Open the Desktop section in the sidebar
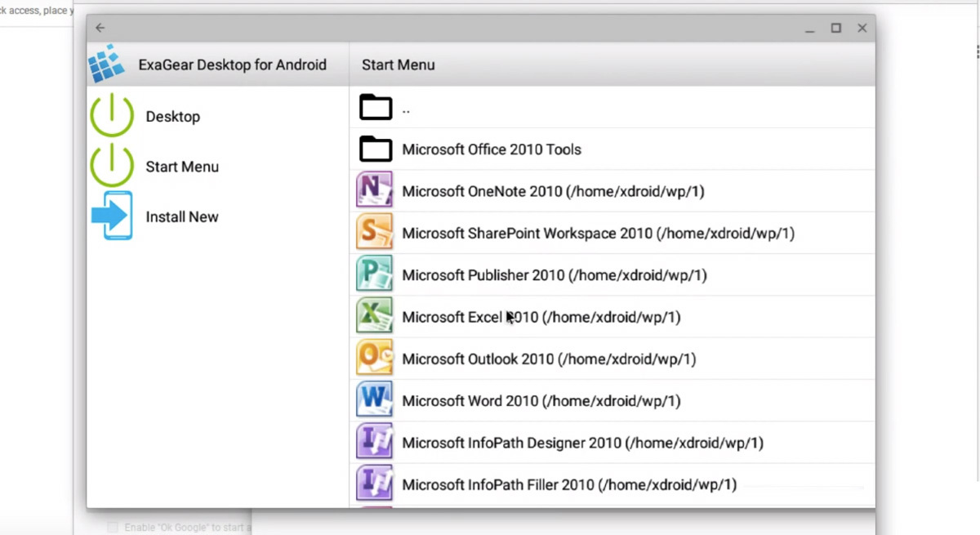Image resolution: width=980 pixels, height=535 pixels. click(172, 117)
